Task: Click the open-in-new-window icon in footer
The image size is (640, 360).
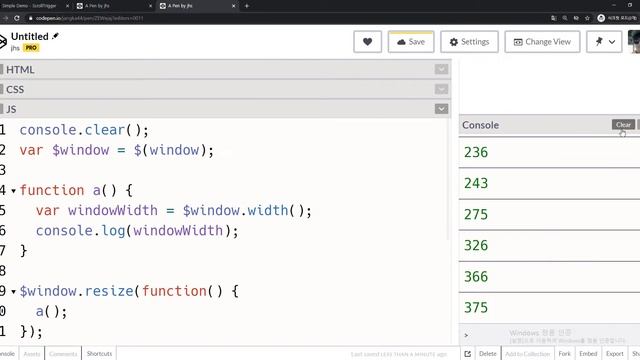Action: pos(467,353)
